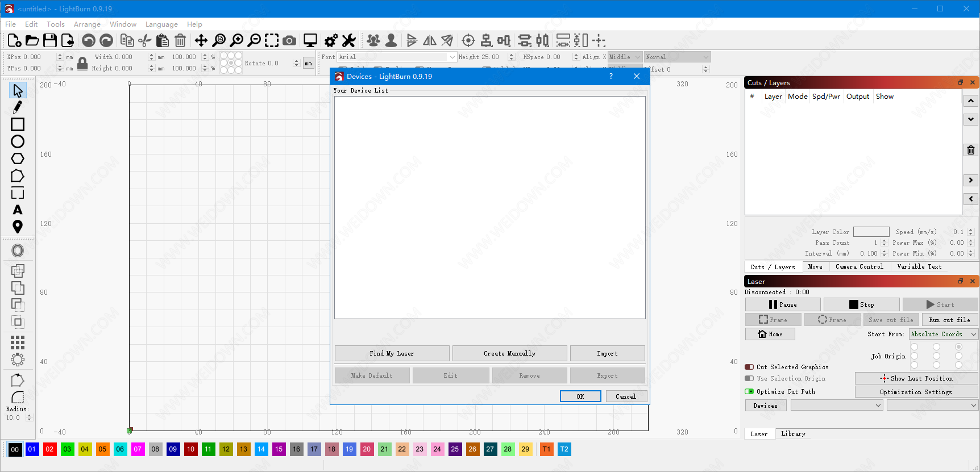Open the Arrange menu
This screenshot has width=980, height=472.
[x=87, y=24]
